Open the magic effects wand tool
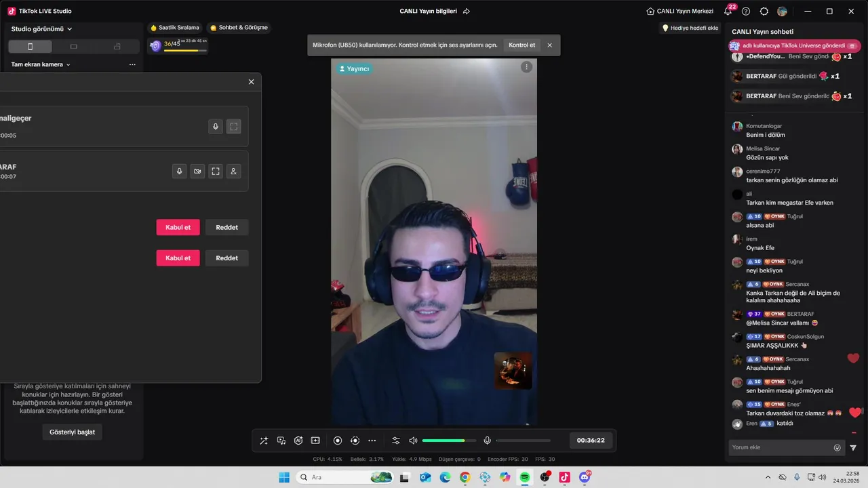The width and height of the screenshot is (868, 488). 264,441
